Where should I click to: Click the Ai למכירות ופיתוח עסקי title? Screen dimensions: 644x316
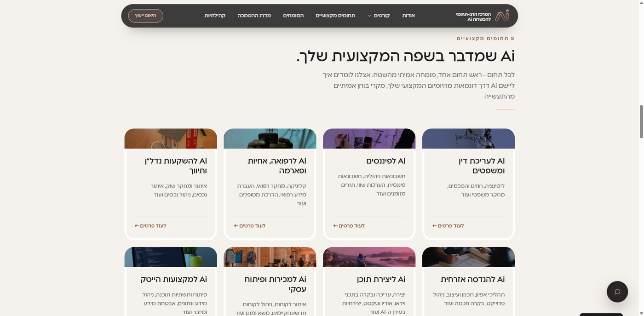pyautogui.click(x=275, y=284)
